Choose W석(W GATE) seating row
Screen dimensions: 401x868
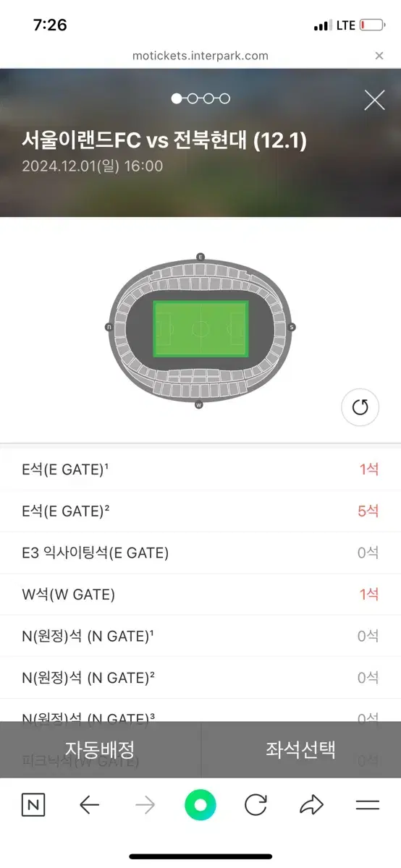[x=200, y=595]
